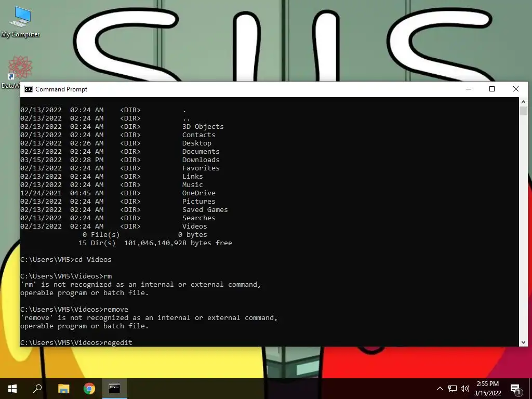
Task: Click '101,046,140,928 bytes free' text
Action: pos(178,243)
